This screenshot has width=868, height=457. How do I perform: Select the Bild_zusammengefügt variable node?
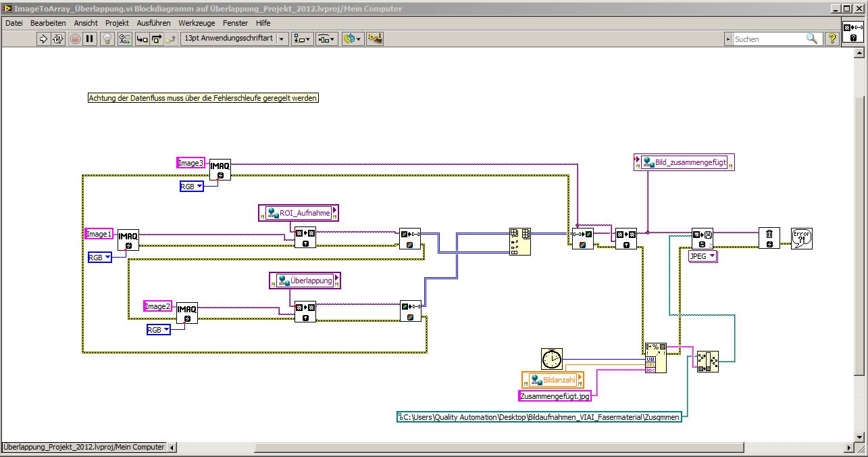click(x=684, y=162)
